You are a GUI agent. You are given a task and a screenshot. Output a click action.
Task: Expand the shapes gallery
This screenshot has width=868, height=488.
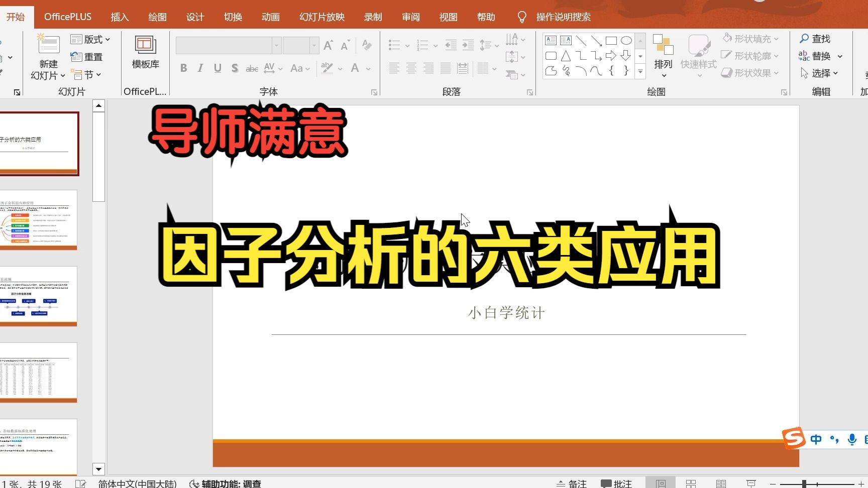640,72
